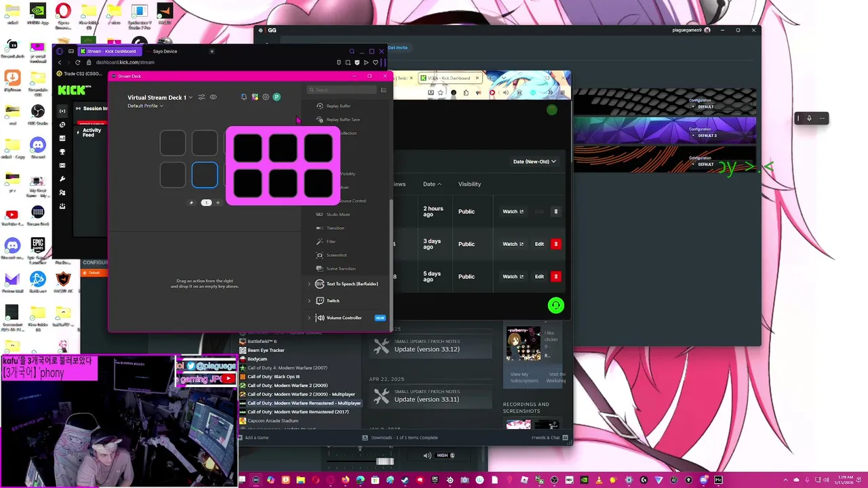Open Firefox from the taskbar

click(345, 480)
